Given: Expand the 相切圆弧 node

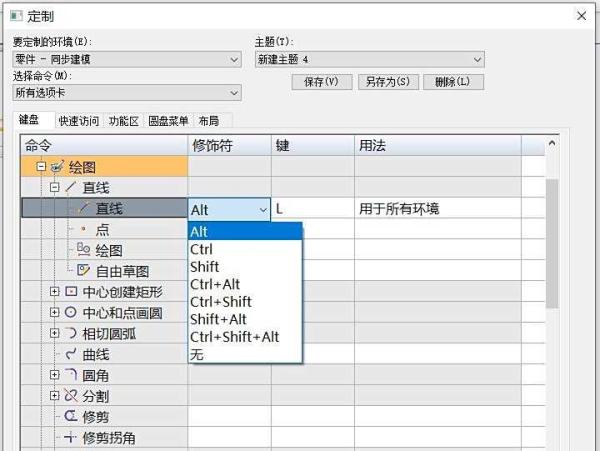Looking at the screenshot, I should (x=55, y=333).
